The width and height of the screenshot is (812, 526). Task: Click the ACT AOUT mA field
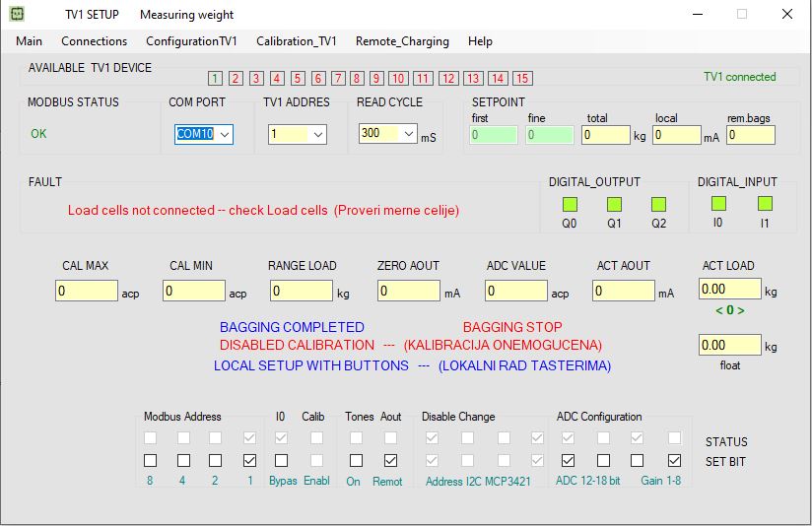624,291
